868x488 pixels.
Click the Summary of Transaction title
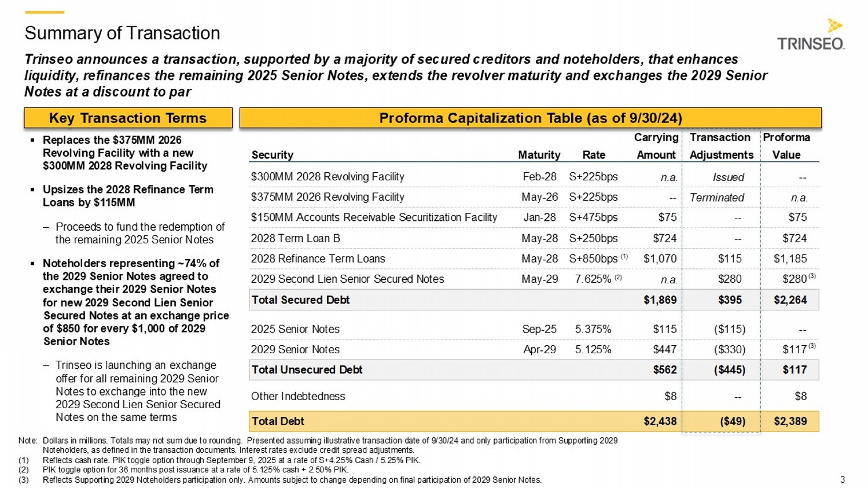point(122,33)
